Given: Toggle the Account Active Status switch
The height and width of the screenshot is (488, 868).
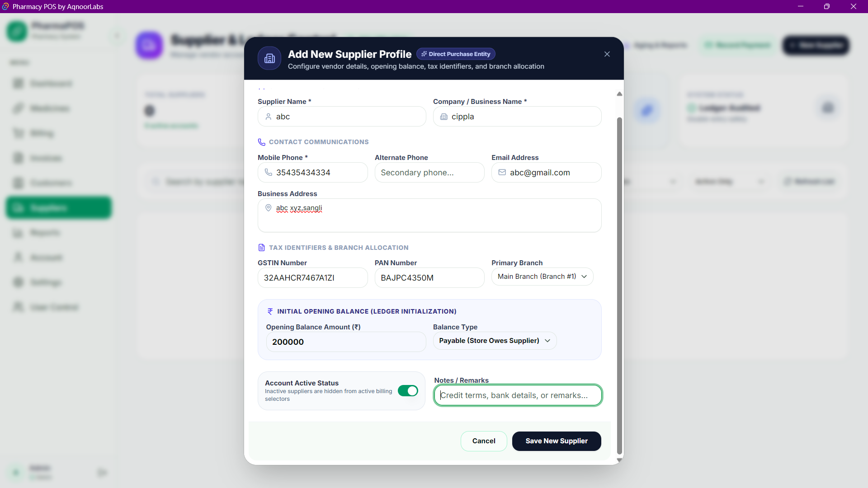Looking at the screenshot, I should coord(408,391).
